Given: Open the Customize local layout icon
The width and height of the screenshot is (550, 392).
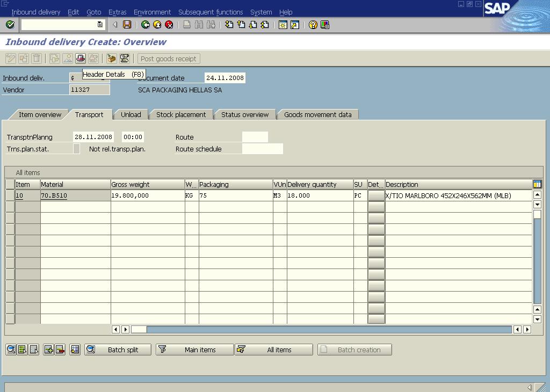Looking at the screenshot, I should coord(325,25).
